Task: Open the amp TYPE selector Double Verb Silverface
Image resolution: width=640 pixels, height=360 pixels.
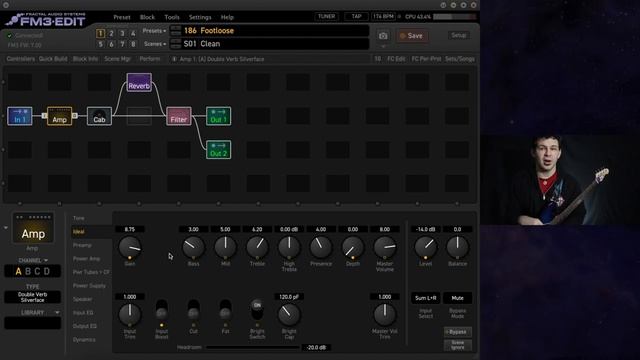Action: pyautogui.click(x=33, y=297)
